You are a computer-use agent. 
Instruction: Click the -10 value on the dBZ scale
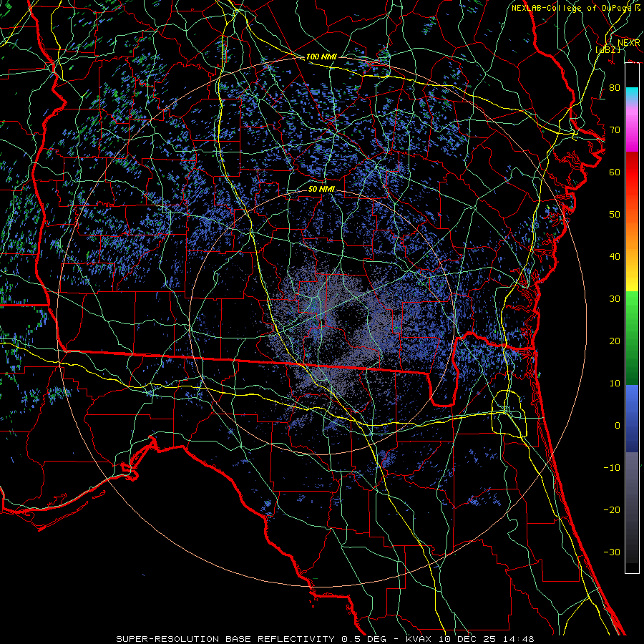pos(612,468)
